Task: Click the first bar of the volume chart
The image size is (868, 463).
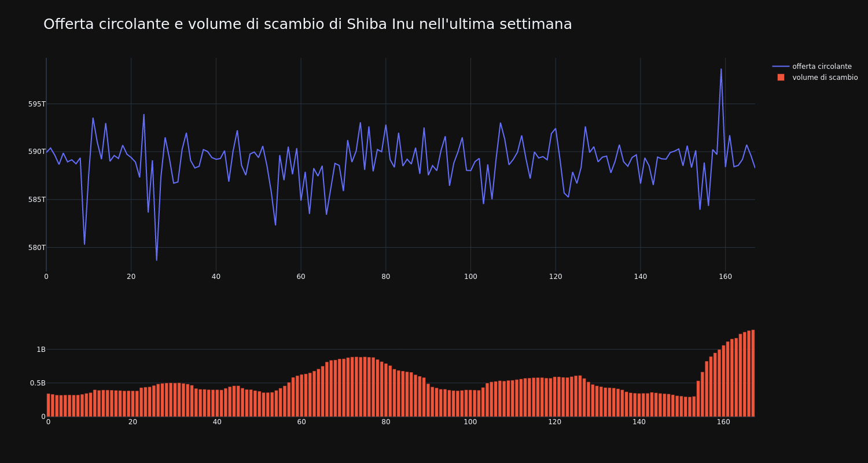Action: pyautogui.click(x=48, y=405)
